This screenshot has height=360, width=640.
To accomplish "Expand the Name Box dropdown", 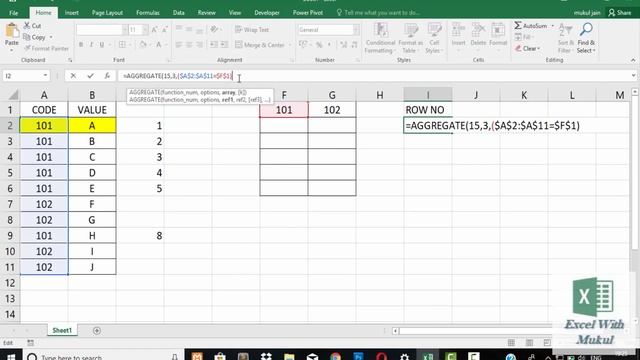I will (45, 76).
